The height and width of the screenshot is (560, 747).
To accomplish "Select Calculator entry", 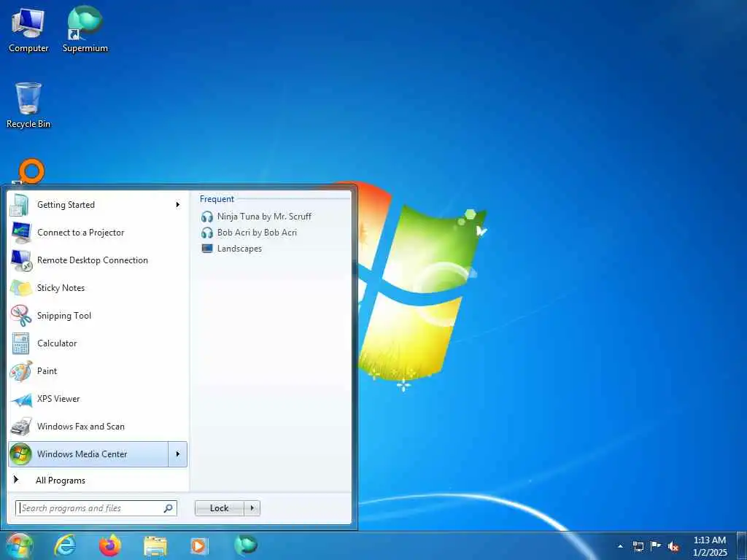I will (x=98, y=343).
